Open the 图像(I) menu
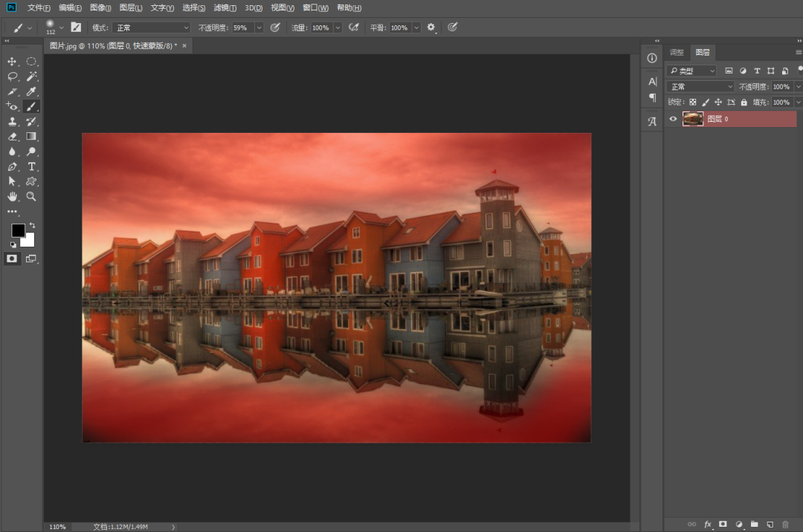This screenshot has width=803, height=532. pyautogui.click(x=101, y=7)
